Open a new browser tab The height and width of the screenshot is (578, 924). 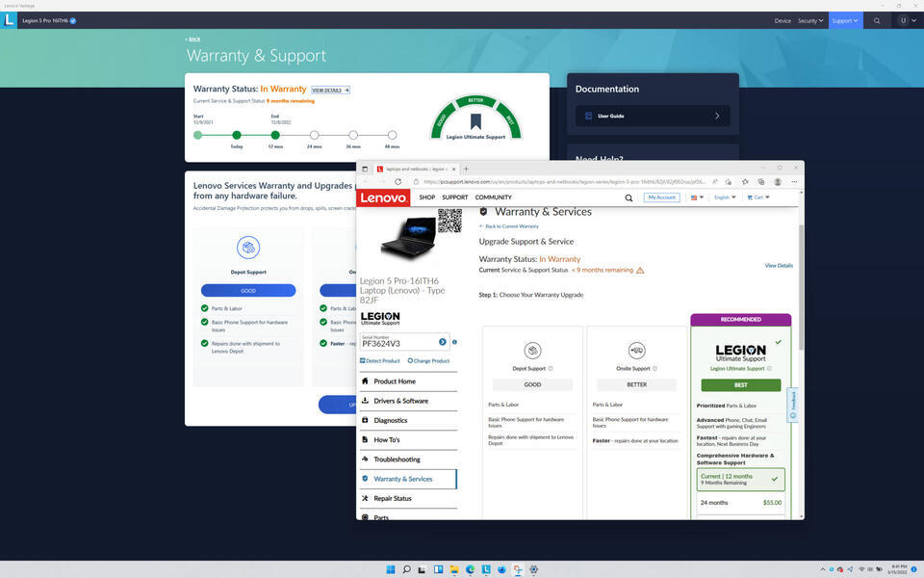coord(466,170)
